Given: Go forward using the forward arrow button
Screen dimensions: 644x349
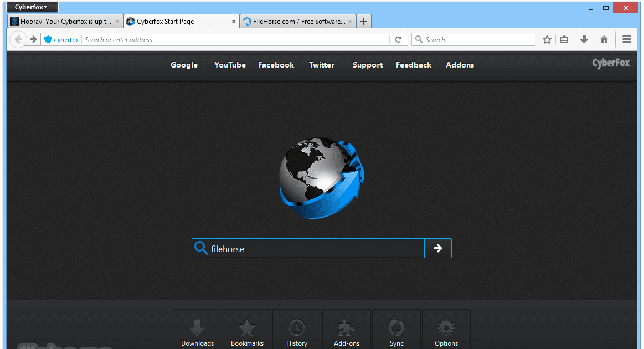Looking at the screenshot, I should click(x=34, y=39).
